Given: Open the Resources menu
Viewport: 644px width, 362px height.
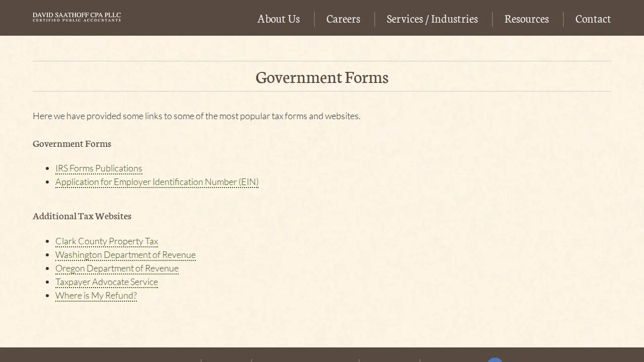Looking at the screenshot, I should pyautogui.click(x=527, y=19).
